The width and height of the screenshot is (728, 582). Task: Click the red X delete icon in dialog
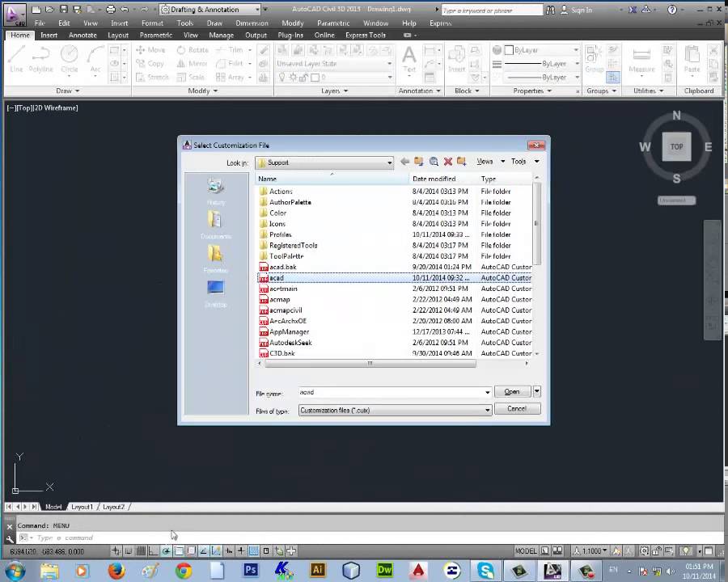coord(447,162)
